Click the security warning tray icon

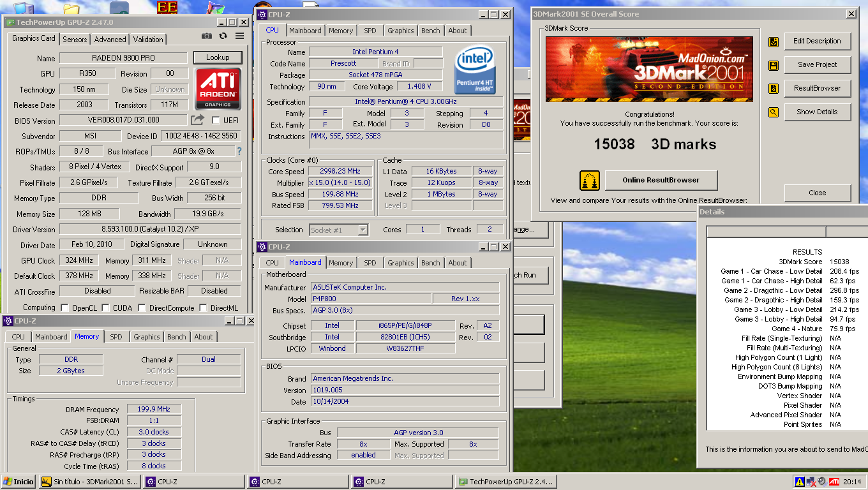click(x=800, y=482)
